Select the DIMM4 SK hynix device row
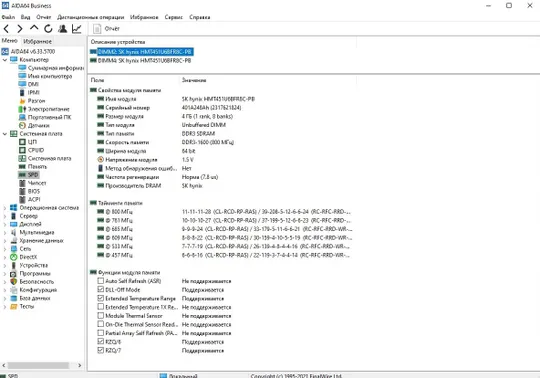 pyautogui.click(x=144, y=60)
